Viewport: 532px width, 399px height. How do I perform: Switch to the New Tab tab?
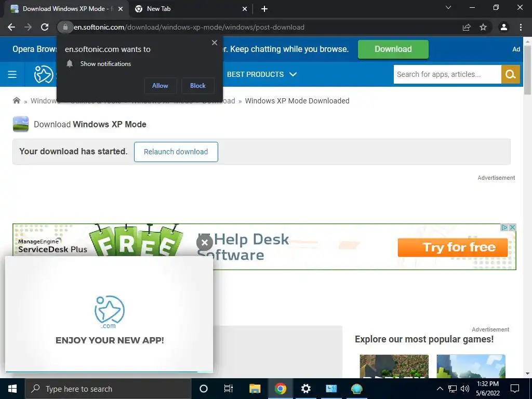pyautogui.click(x=190, y=9)
